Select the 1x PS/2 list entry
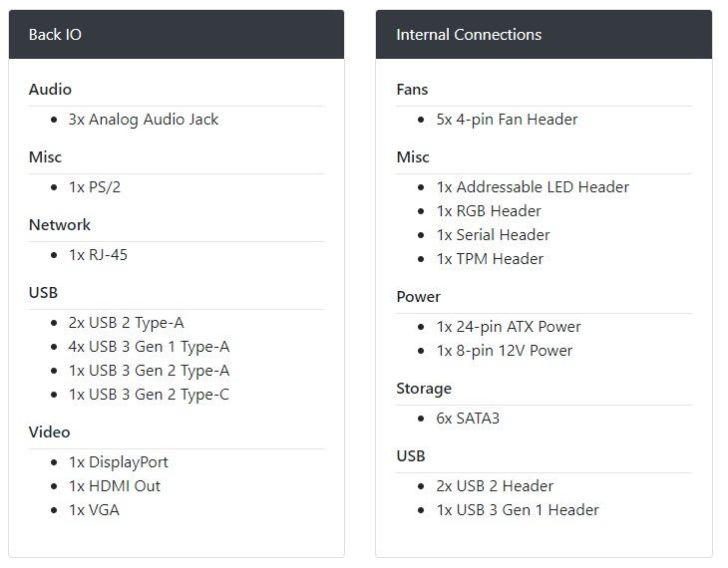 tap(95, 187)
